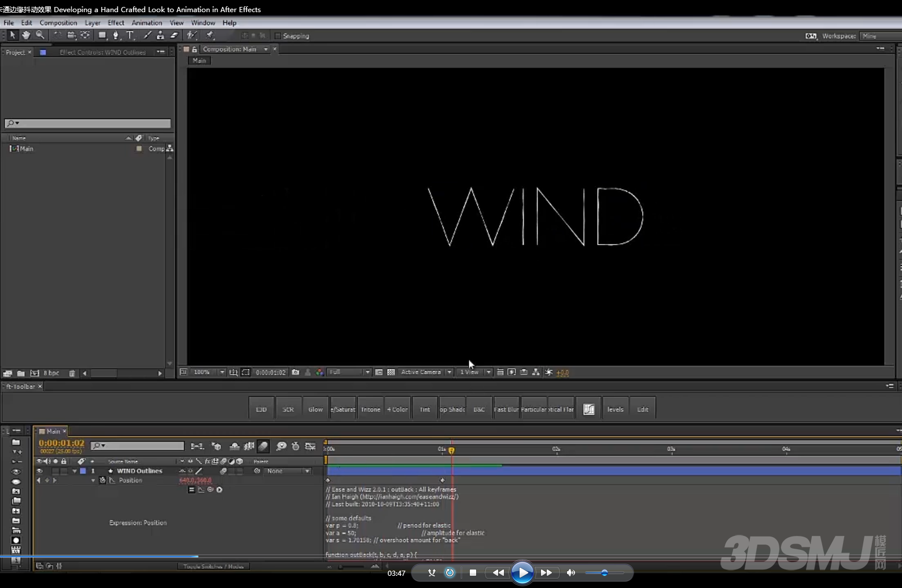Select the Selection arrow tool

tap(13, 35)
